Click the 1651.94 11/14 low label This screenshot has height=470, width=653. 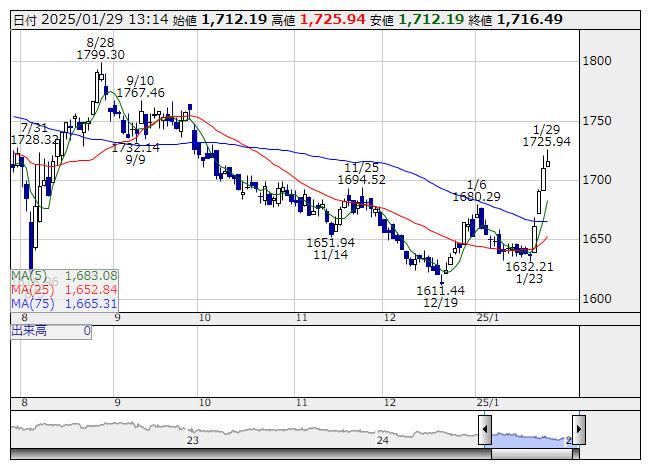330,248
